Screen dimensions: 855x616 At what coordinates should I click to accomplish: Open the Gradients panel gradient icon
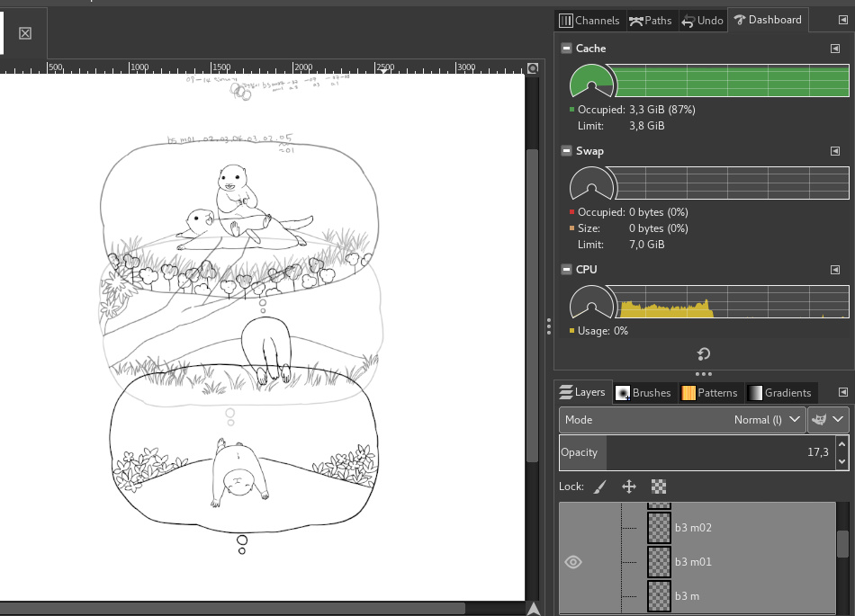(x=756, y=392)
